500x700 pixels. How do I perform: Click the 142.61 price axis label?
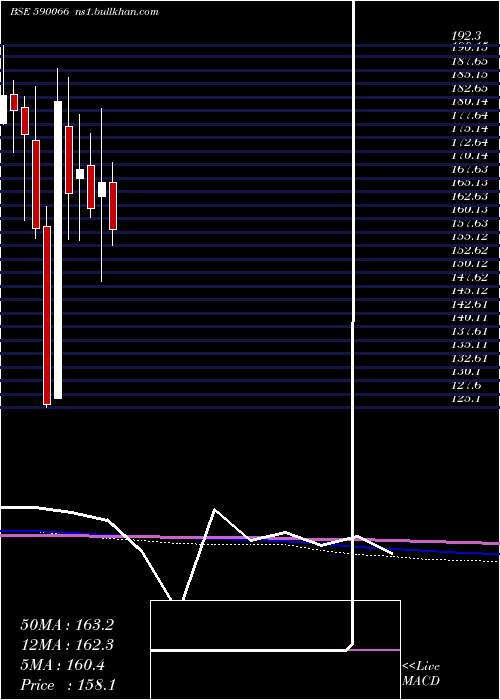(469, 304)
